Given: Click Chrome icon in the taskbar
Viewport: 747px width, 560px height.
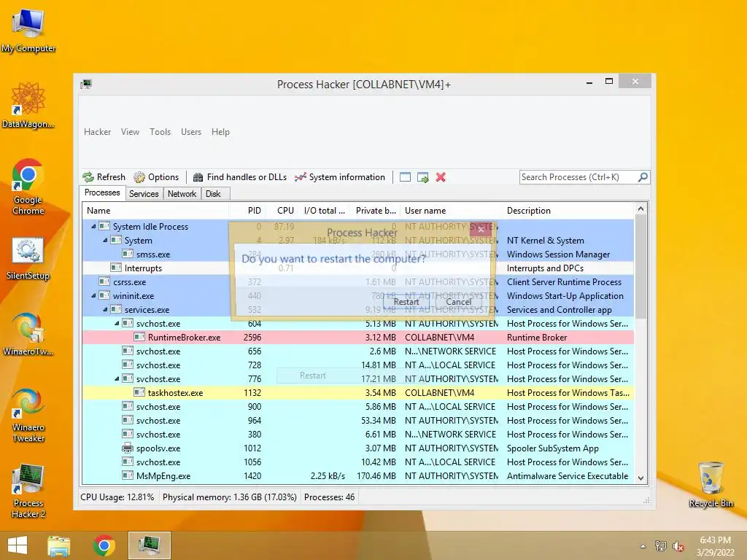Looking at the screenshot, I should point(104,545).
